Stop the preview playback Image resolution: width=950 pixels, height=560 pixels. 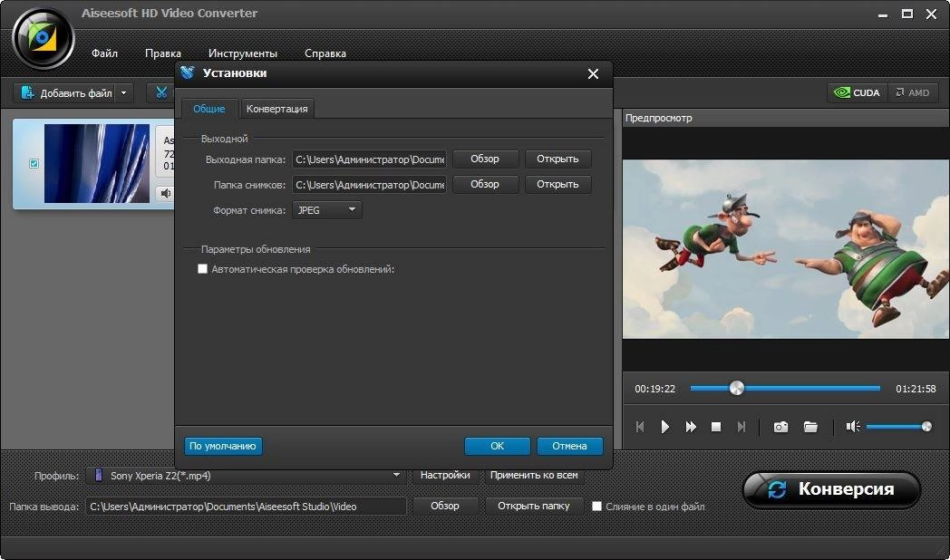715,427
